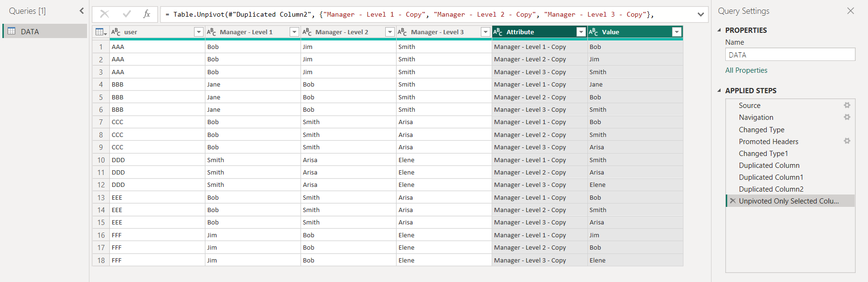Select the Duplicated Column applied step
Image resolution: width=868 pixels, height=282 pixels.
[x=790, y=165]
